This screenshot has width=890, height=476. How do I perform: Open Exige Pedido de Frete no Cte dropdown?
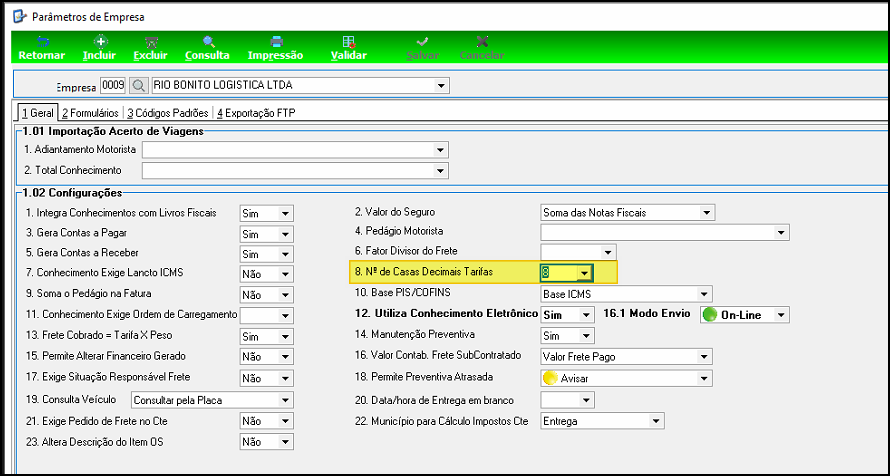pos(286,421)
